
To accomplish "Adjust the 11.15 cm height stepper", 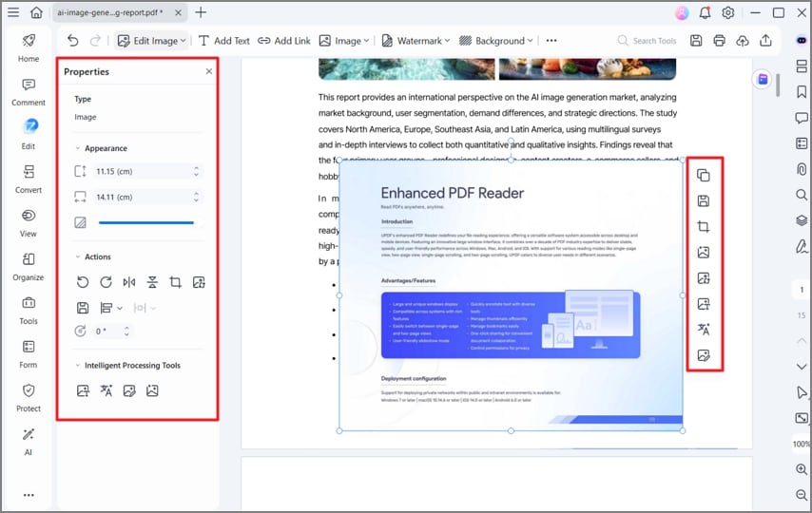I will pyautogui.click(x=196, y=171).
